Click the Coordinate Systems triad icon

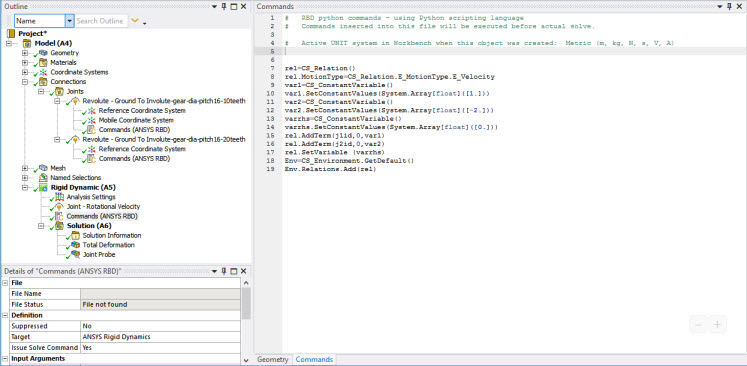pos(43,72)
